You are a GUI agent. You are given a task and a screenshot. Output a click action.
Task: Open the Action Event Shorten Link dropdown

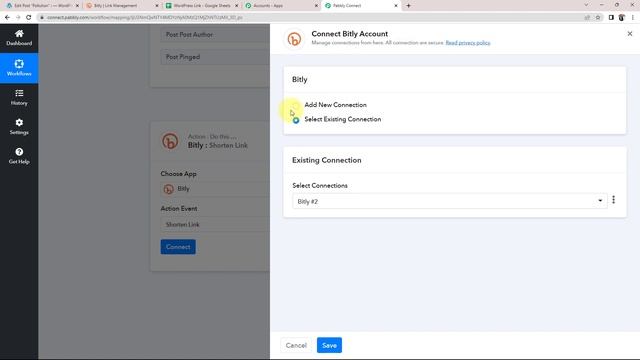(x=215, y=224)
